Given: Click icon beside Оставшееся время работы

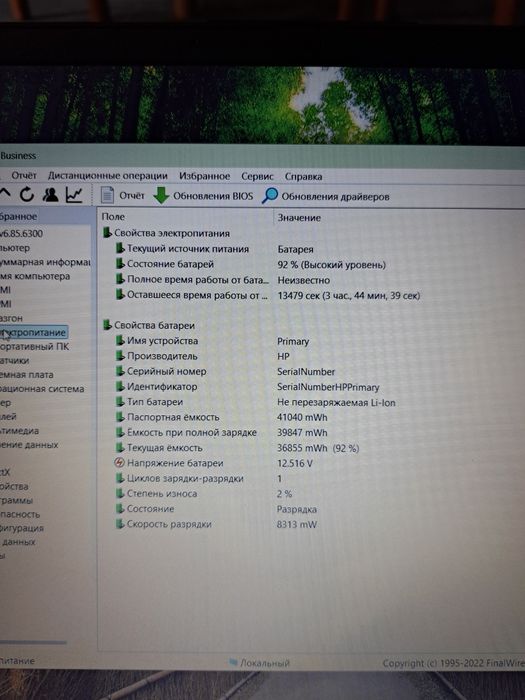Looking at the screenshot, I should click(120, 294).
